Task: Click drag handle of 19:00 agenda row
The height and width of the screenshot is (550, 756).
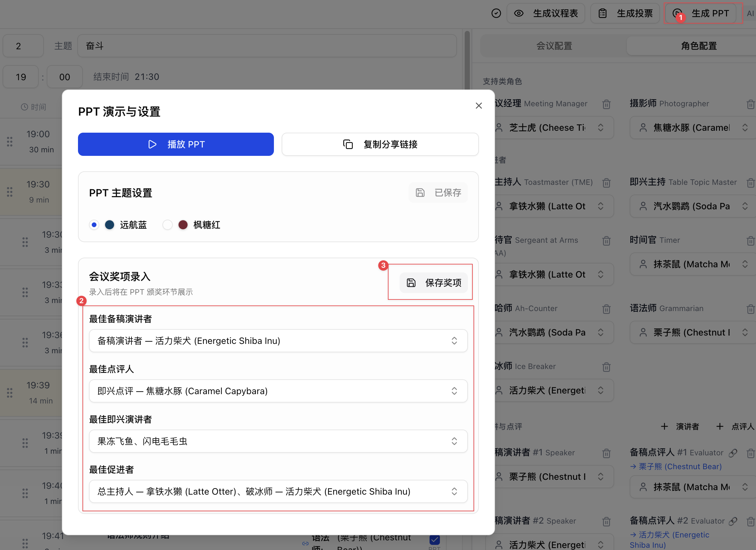Action: [x=10, y=142]
